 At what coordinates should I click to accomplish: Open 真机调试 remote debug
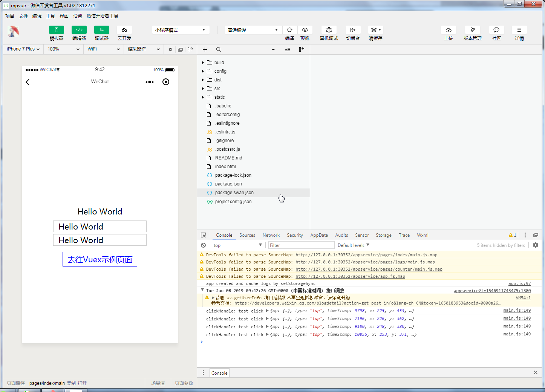point(329,30)
